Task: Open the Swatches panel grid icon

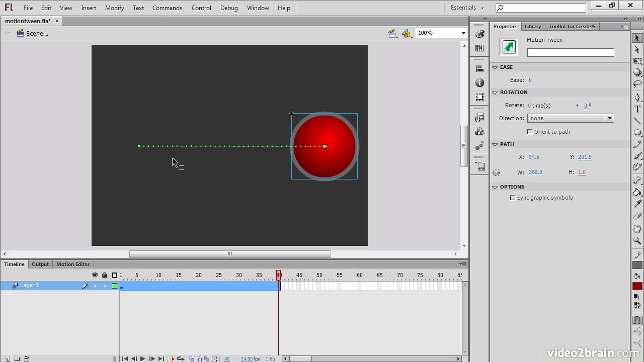Action: [x=480, y=48]
